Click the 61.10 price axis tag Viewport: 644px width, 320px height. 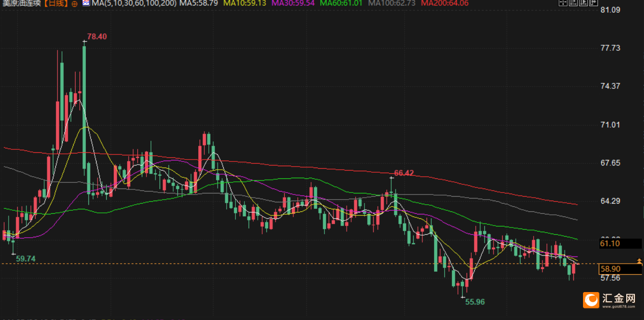[620, 244]
